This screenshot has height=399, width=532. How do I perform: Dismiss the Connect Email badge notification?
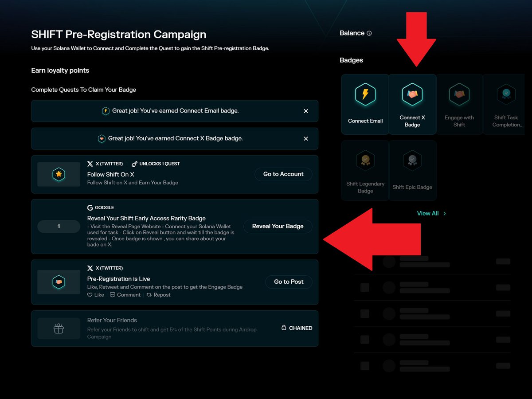pos(306,111)
